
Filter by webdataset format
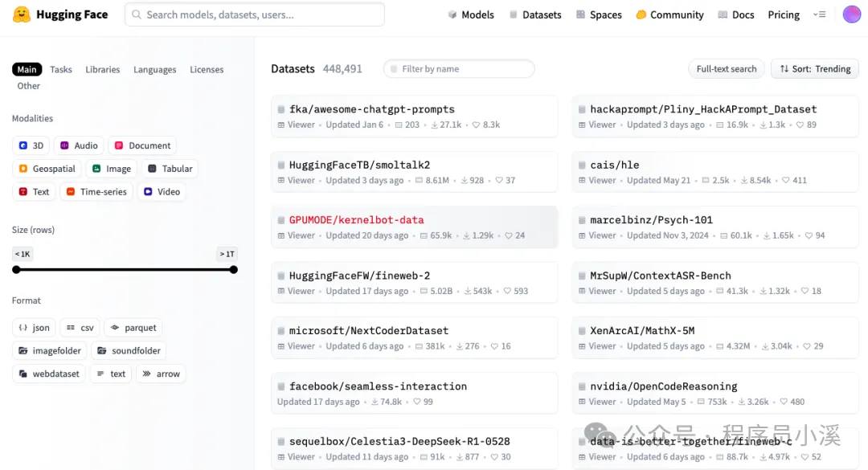point(49,374)
